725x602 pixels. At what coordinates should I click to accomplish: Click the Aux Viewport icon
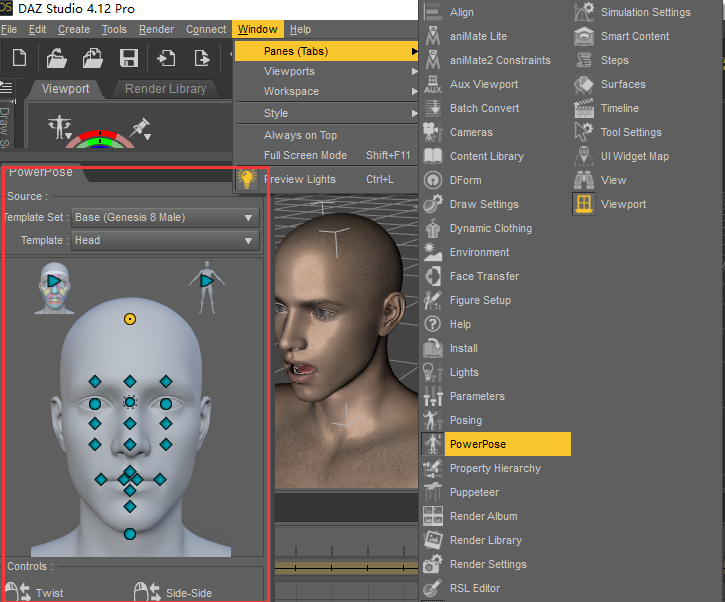[x=433, y=84]
